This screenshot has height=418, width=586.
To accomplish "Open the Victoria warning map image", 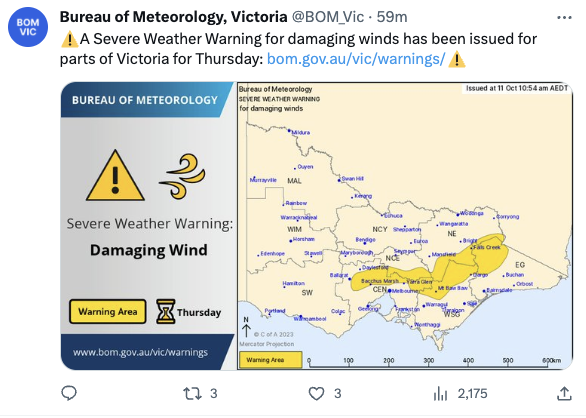I will point(405,226).
